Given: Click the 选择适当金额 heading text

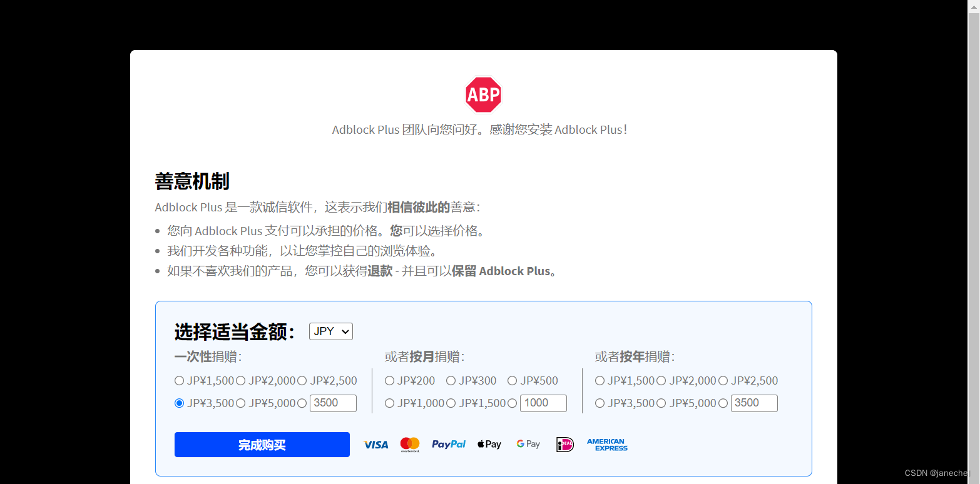Looking at the screenshot, I should [235, 332].
